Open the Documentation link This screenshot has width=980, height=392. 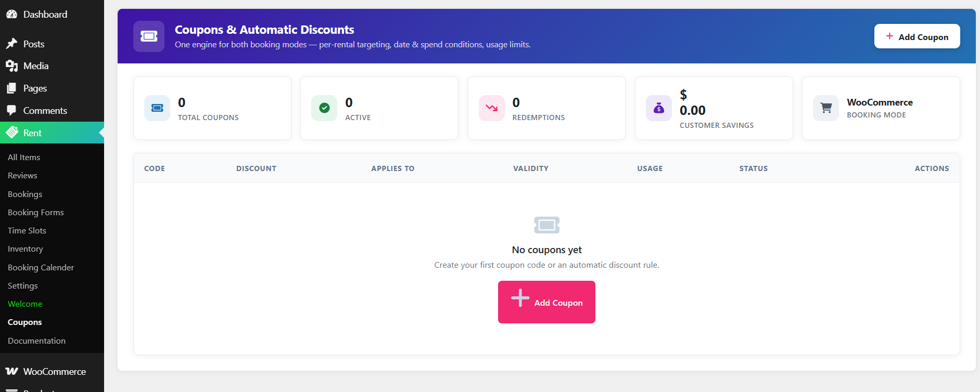point(36,341)
